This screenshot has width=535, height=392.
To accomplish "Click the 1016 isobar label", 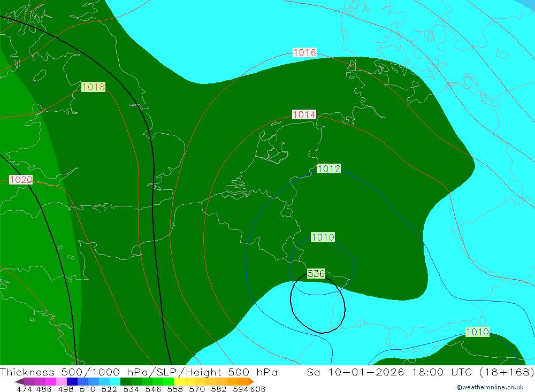I will point(305,52).
